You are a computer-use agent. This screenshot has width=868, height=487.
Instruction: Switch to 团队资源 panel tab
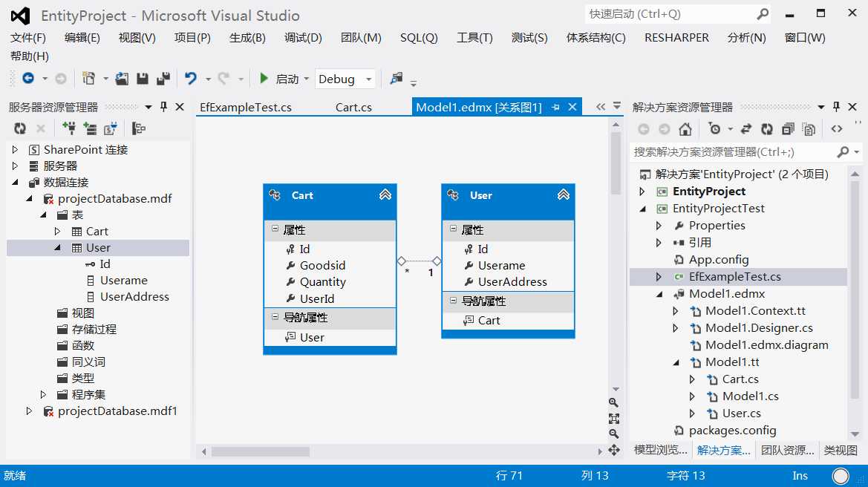[787, 451]
